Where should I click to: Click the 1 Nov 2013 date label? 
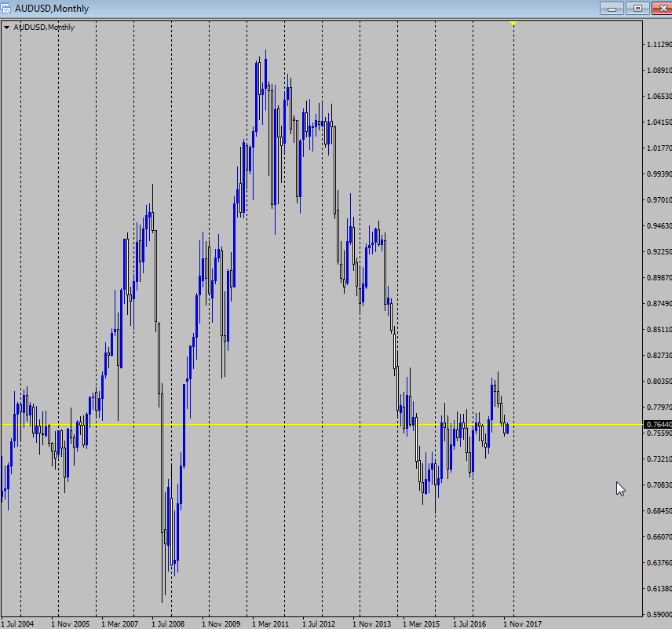(x=371, y=624)
